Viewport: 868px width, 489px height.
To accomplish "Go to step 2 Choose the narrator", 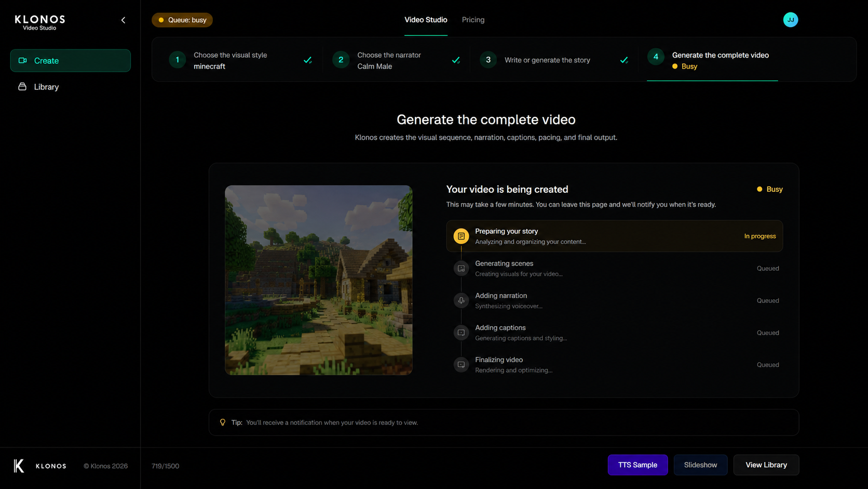I will pos(397,60).
